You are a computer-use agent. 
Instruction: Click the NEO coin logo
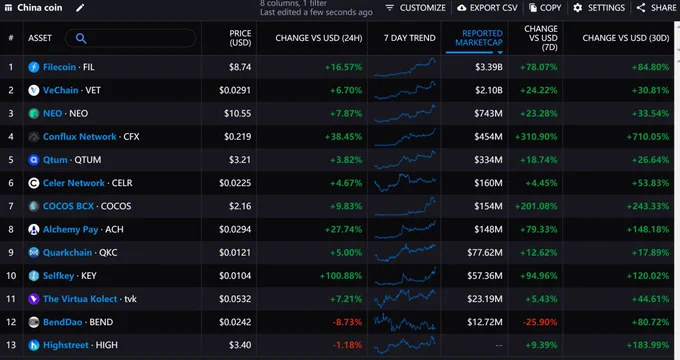point(33,114)
